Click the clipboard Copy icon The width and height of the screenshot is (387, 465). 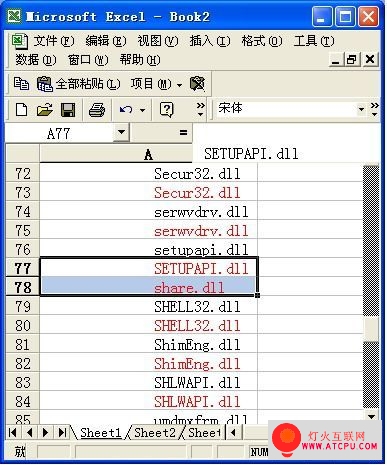click(21, 83)
